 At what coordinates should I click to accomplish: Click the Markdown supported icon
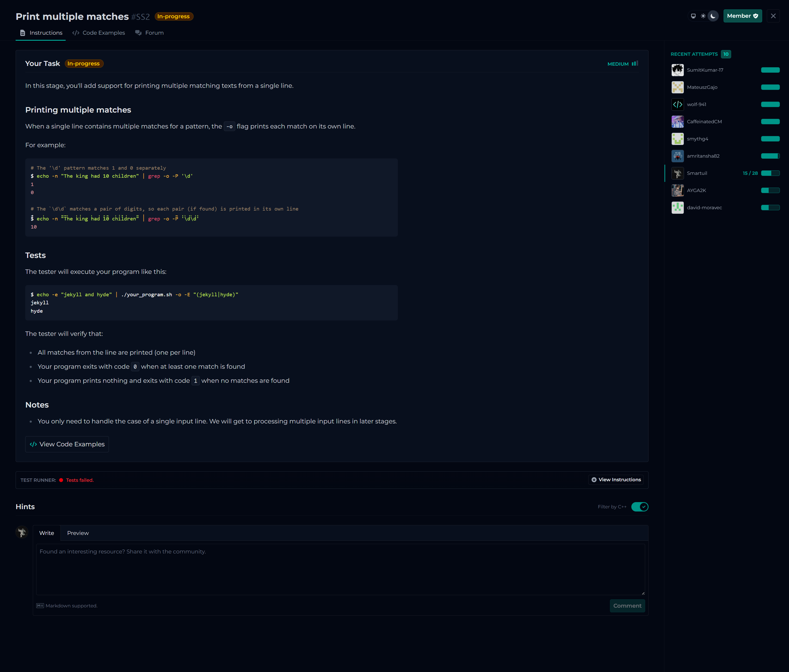tap(40, 606)
